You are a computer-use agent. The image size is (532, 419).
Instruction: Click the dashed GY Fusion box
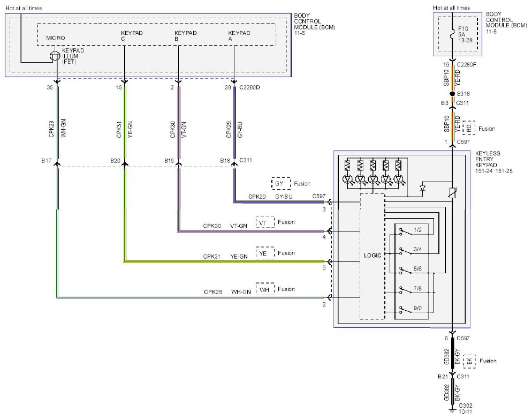coord(281,183)
